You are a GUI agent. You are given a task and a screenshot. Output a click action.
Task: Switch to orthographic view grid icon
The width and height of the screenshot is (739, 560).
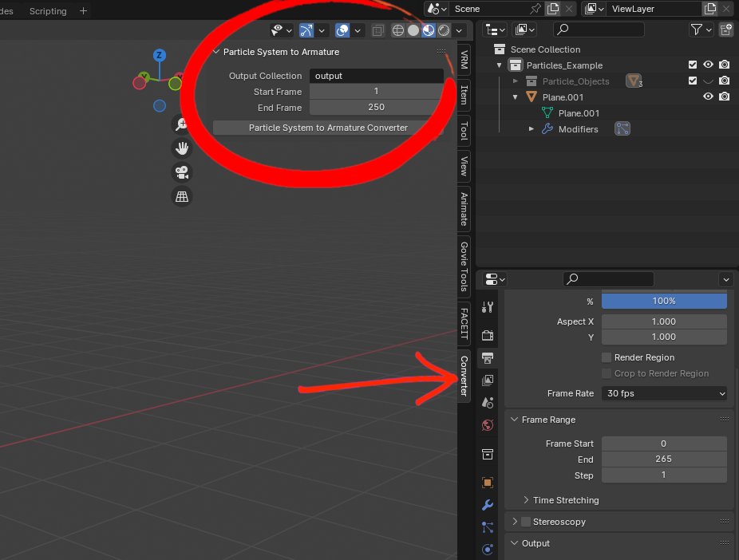coord(182,196)
